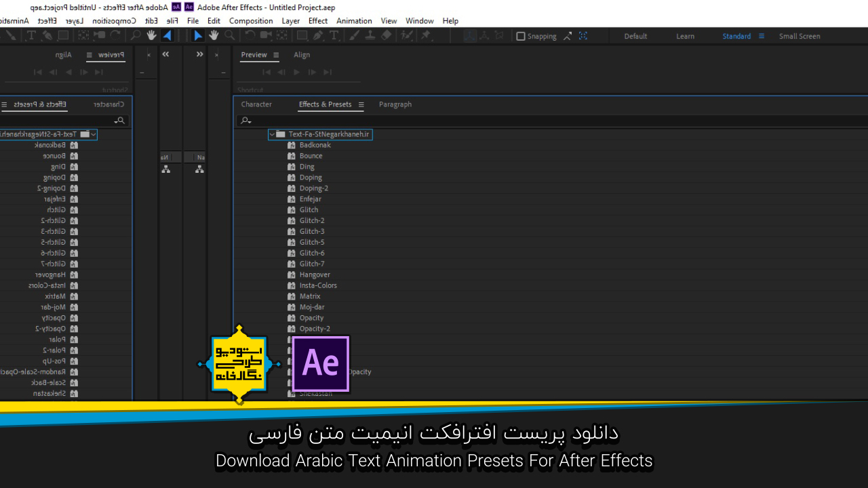Select the Rectangle shape tool
Viewport: 868px width, 488px height.
coord(302,35)
